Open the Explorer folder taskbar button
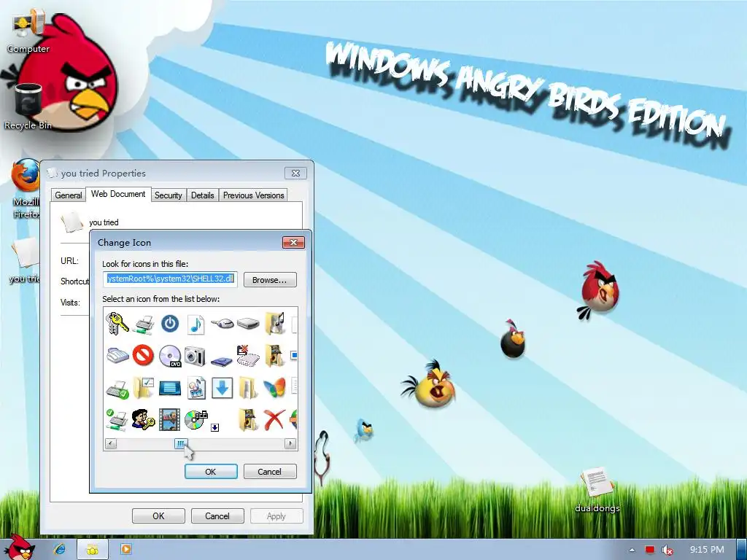This screenshot has height=560, width=747. point(93,550)
